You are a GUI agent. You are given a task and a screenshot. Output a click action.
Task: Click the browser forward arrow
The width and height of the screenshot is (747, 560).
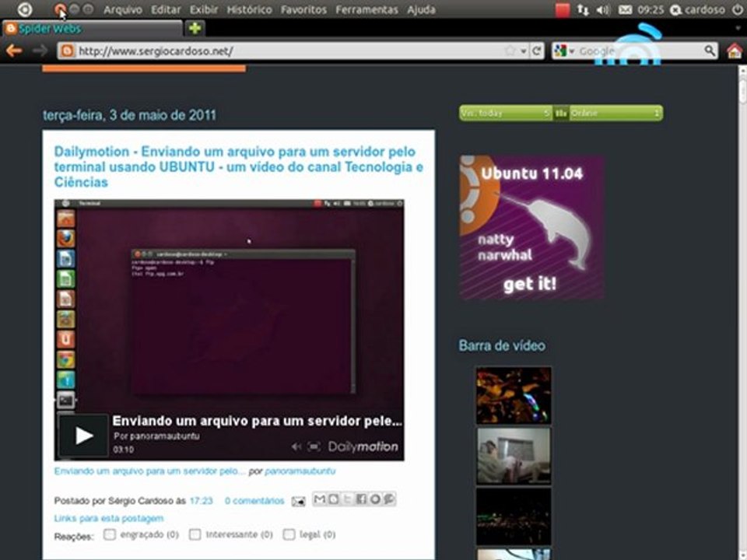click(40, 51)
